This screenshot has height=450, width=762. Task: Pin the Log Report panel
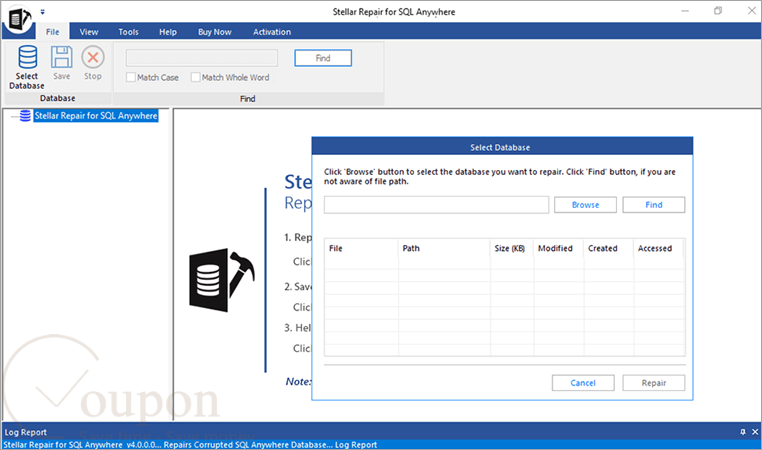click(743, 432)
